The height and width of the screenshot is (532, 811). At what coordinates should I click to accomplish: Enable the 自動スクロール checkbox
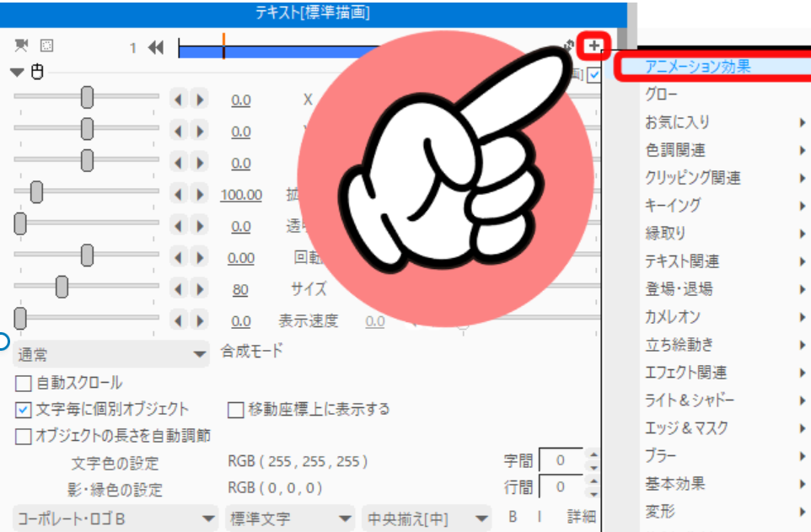(24, 384)
